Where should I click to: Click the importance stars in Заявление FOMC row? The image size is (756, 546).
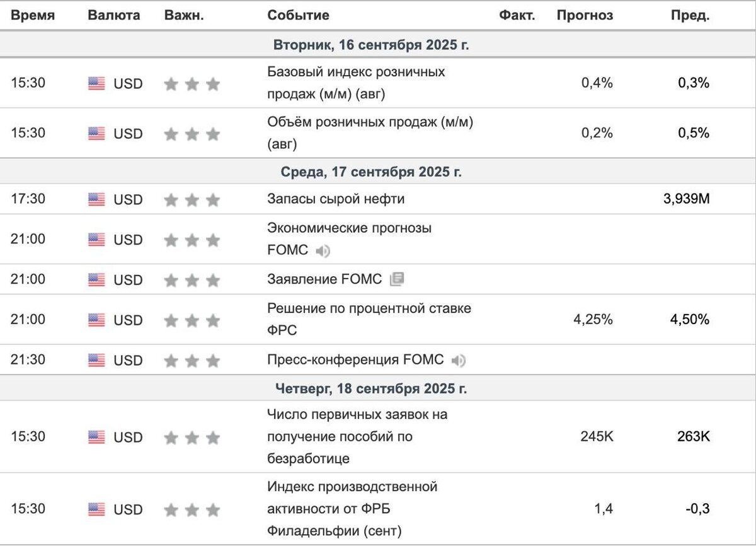(192, 280)
